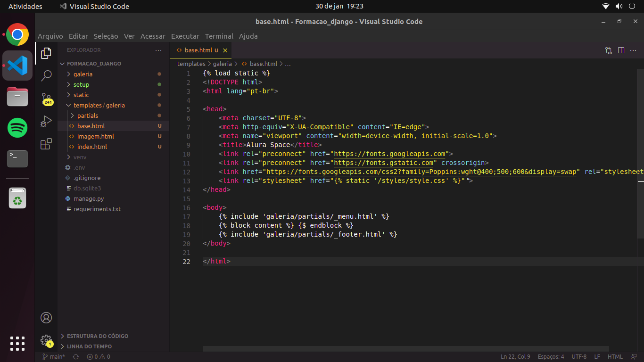The height and width of the screenshot is (362, 644).
Task: Click the main* branch indicator in status bar
Action: click(x=54, y=357)
